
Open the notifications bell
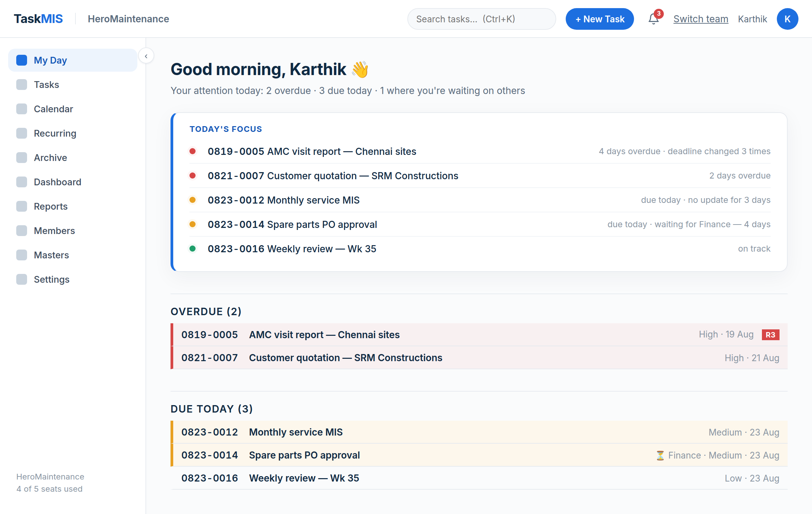pyautogui.click(x=654, y=19)
